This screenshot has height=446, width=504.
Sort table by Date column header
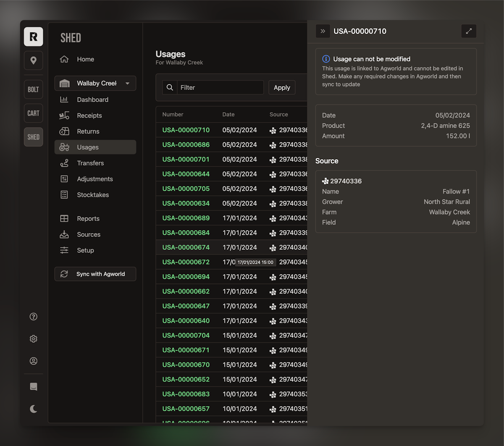pyautogui.click(x=228, y=114)
